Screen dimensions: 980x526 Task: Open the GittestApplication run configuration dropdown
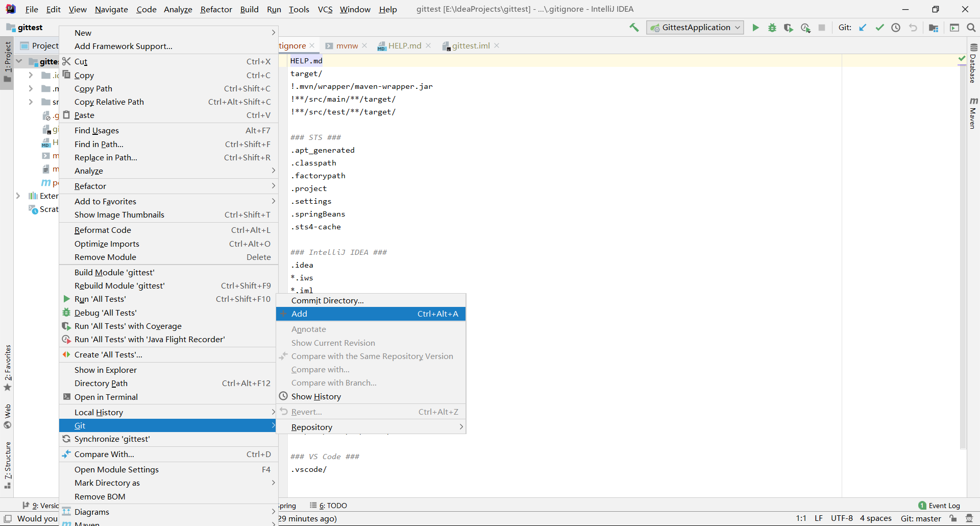click(x=695, y=28)
